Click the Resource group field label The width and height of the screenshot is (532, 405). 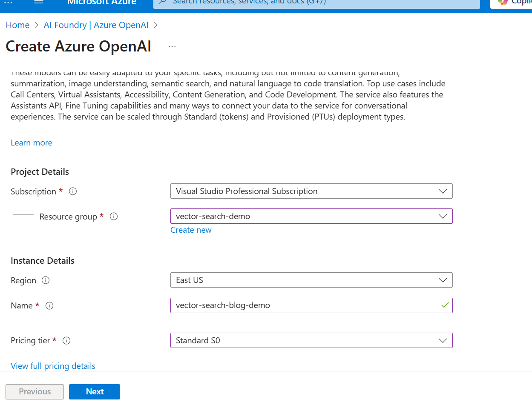pyautogui.click(x=68, y=217)
